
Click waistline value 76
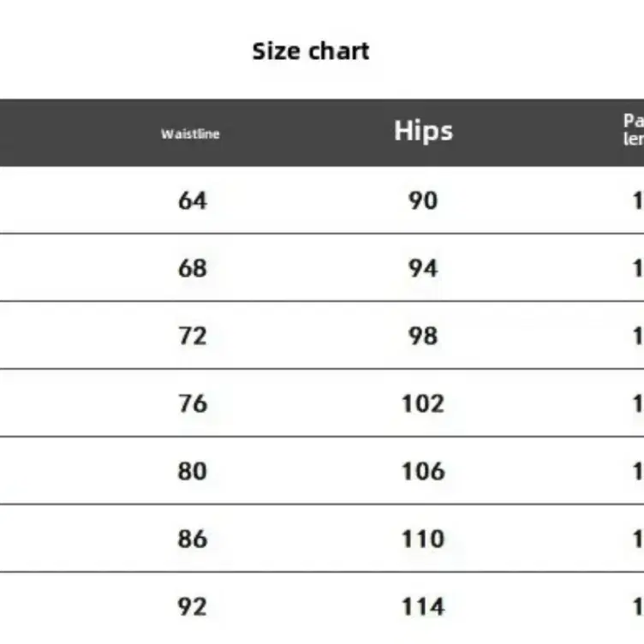192,403
